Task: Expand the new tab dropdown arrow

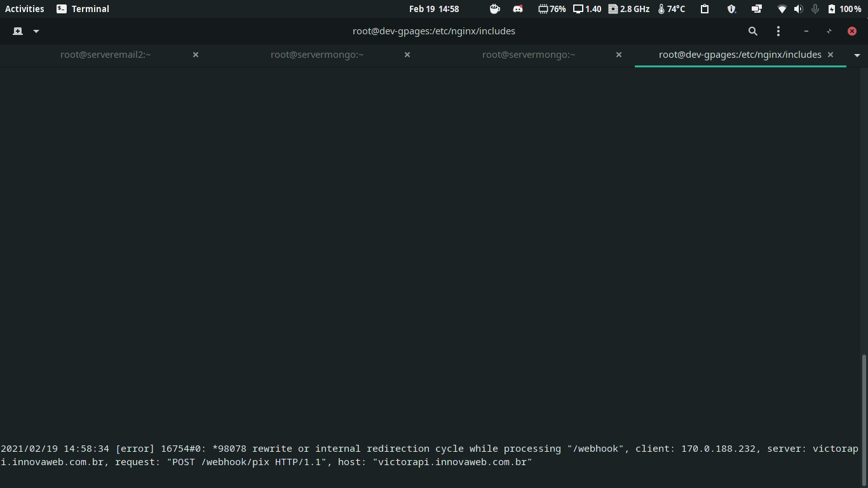Action: (36, 31)
